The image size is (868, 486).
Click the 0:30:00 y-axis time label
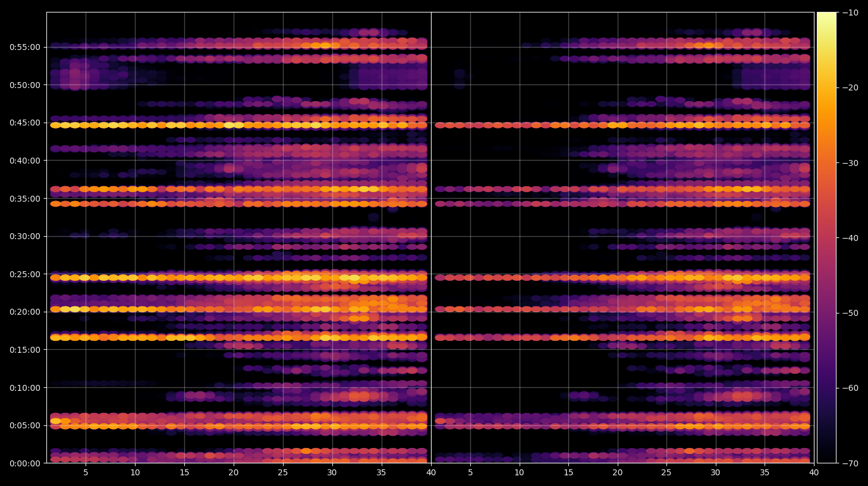25,236
